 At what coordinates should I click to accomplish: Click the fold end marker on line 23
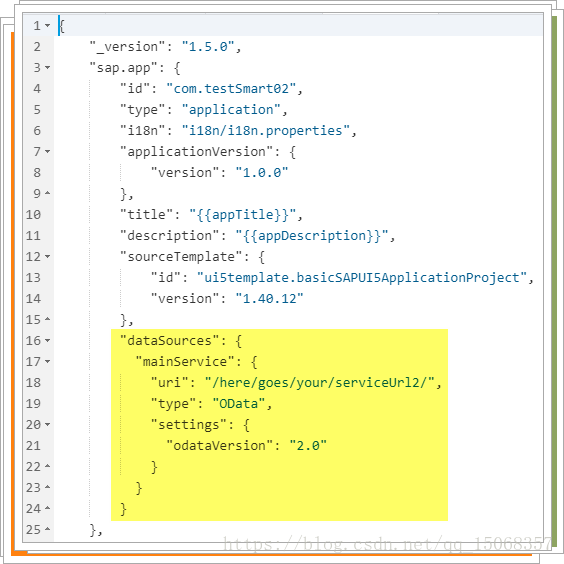coord(47,488)
